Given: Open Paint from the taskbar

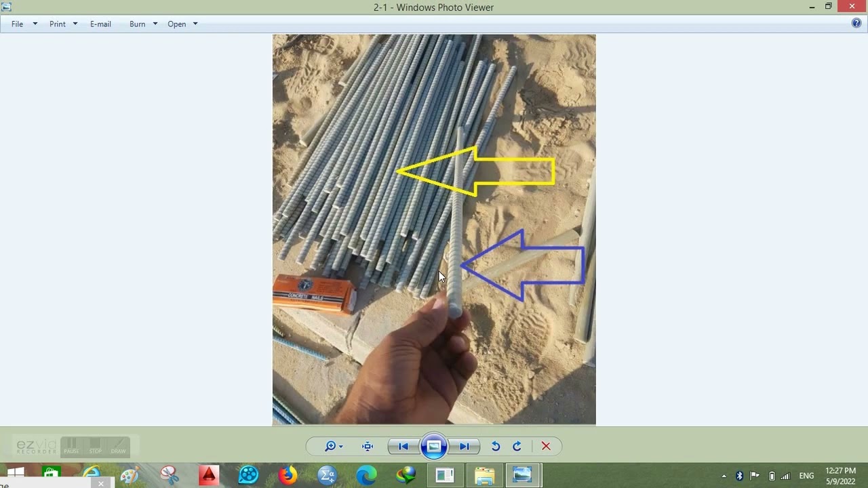Looking at the screenshot, I should coord(130,475).
